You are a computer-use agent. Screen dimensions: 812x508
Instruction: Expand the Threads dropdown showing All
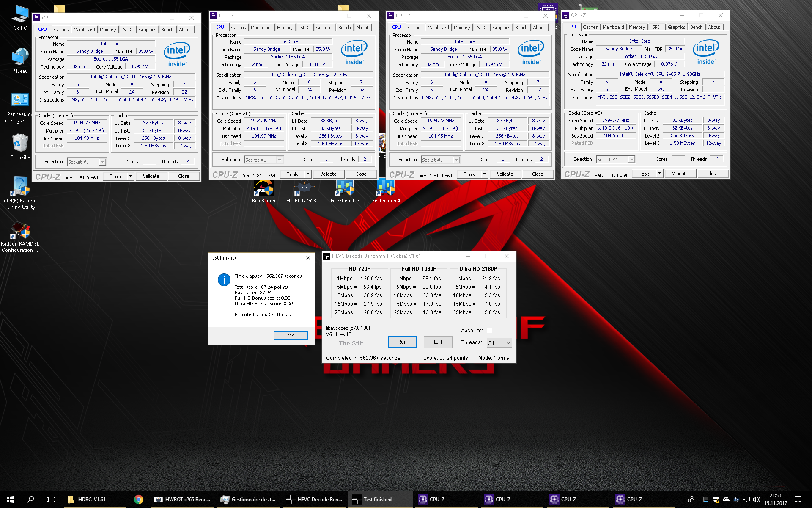tap(499, 342)
